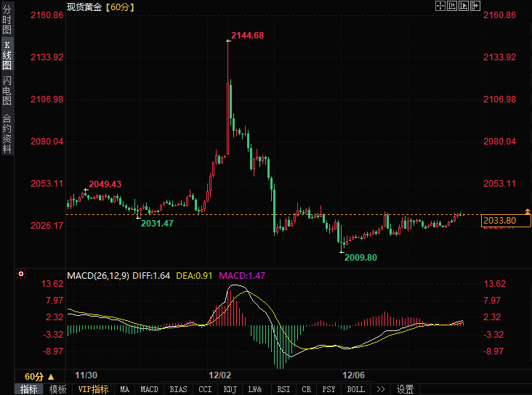The width and height of the screenshot is (532, 395).
Task: Click the 12/02 date marker
Action: coord(220,375)
